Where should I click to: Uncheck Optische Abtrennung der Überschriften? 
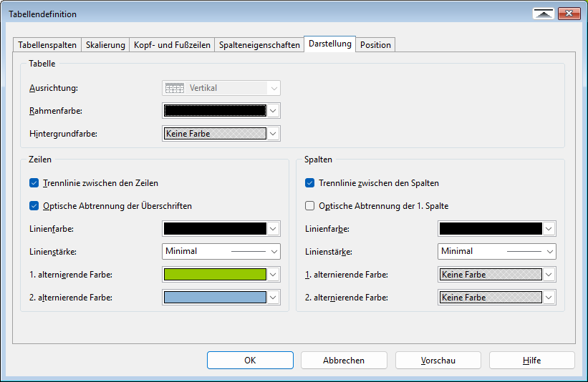click(35, 206)
